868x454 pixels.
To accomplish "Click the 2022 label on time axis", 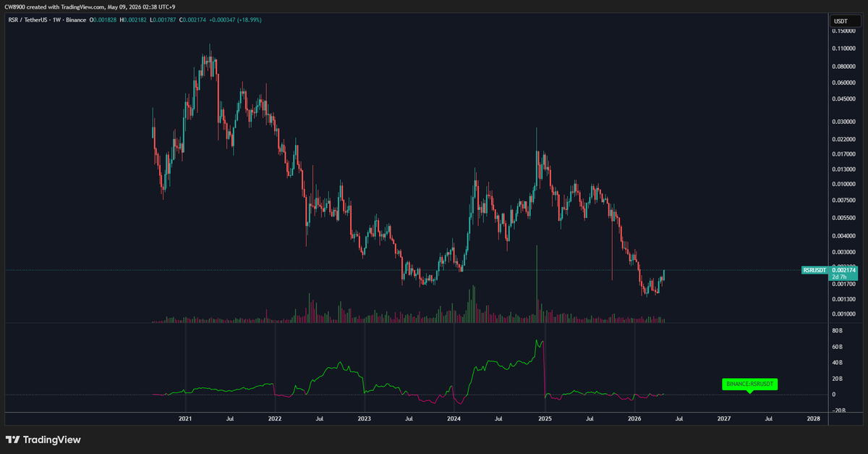I will 274,418.
